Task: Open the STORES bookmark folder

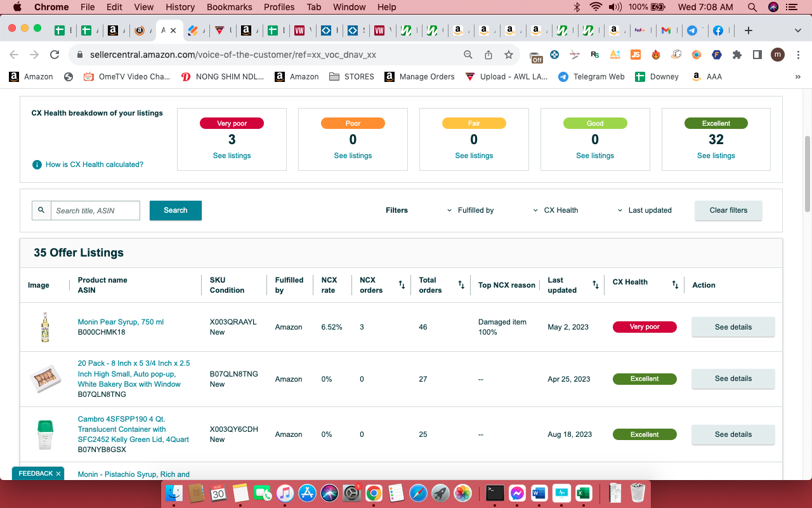Action: 351,77
